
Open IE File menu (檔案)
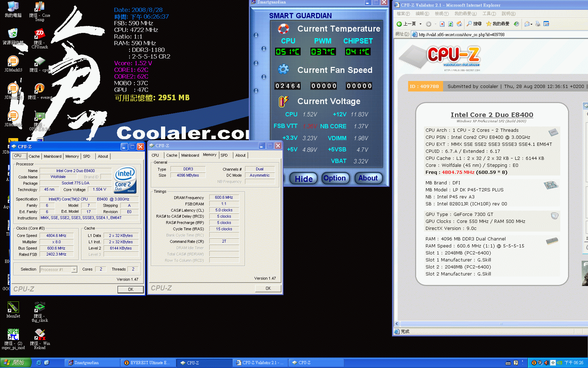(403, 14)
